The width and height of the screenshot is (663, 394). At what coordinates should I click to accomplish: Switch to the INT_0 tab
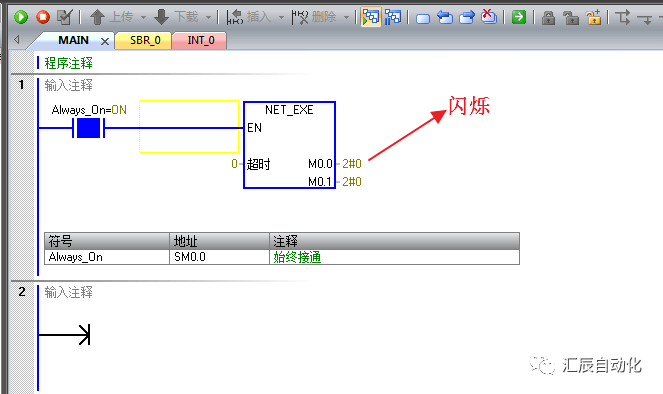coord(200,41)
